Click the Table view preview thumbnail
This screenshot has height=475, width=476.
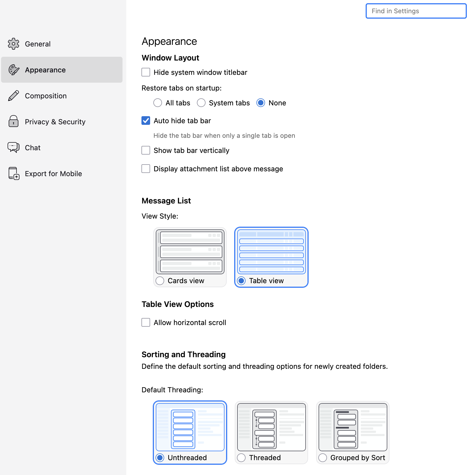point(272,252)
